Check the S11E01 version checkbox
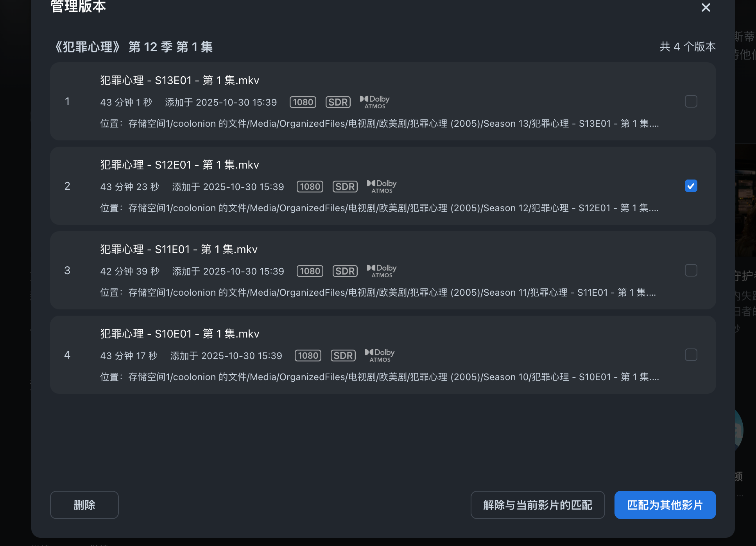The height and width of the screenshot is (546, 756). click(x=691, y=270)
